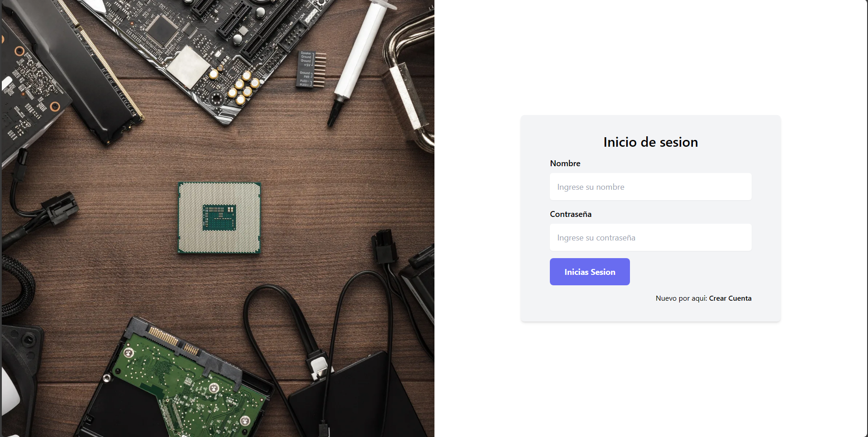The height and width of the screenshot is (437, 868).
Task: Open the Crear Cuenta link
Action: (x=730, y=298)
